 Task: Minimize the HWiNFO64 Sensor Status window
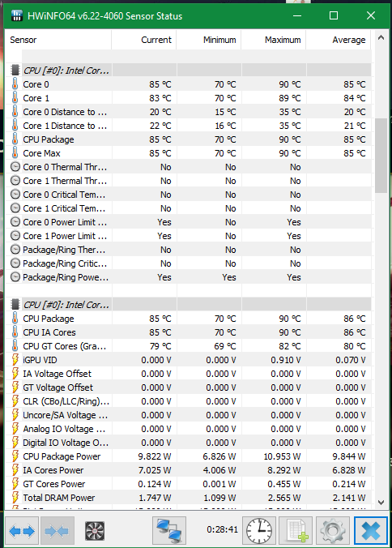pyautogui.click(x=297, y=15)
